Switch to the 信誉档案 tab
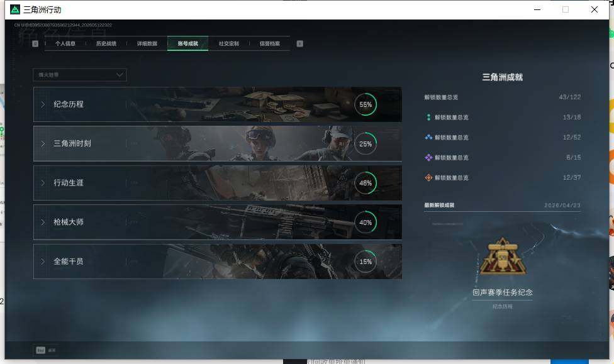This screenshot has width=614, height=364. click(270, 43)
